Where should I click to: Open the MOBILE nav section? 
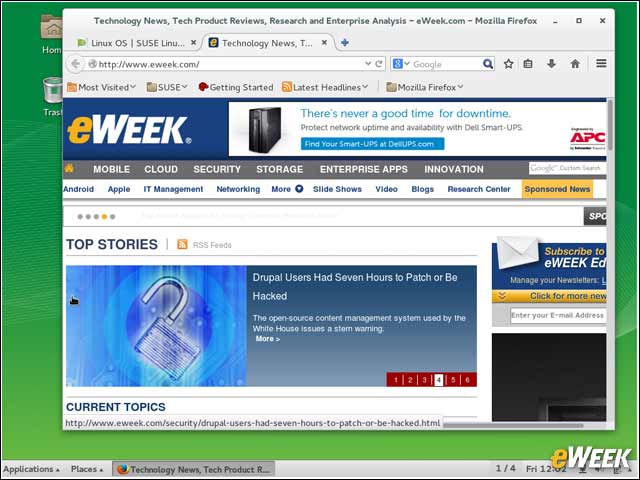tap(111, 169)
